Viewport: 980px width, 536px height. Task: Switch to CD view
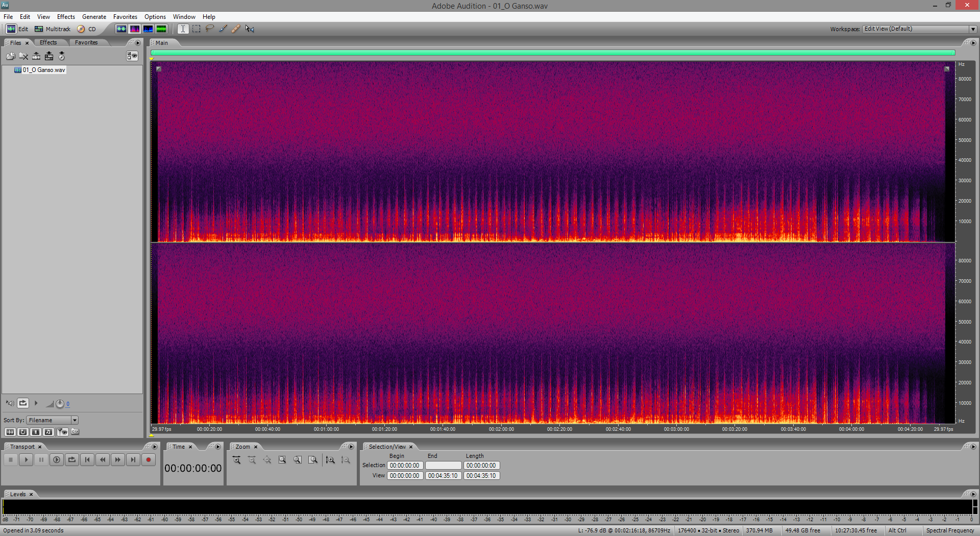click(x=87, y=29)
